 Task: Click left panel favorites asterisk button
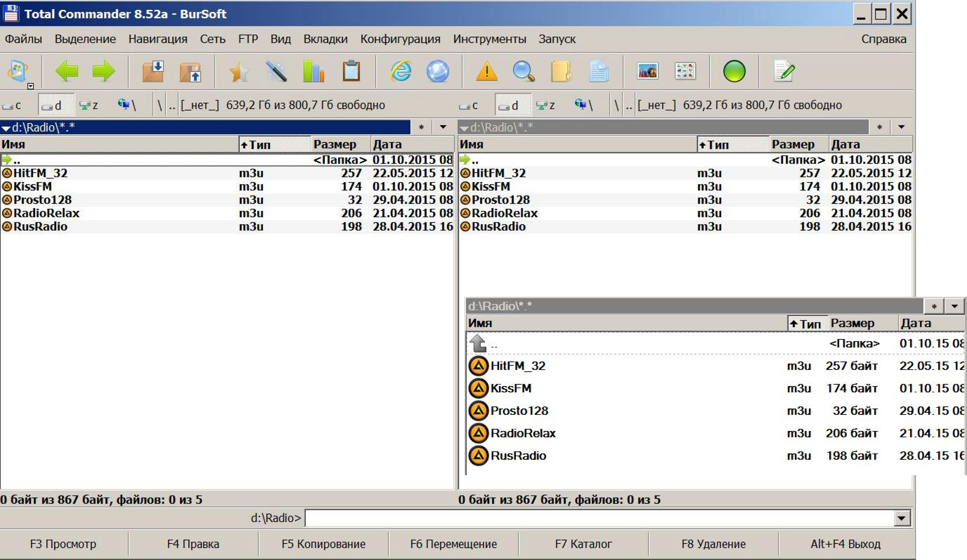click(x=421, y=127)
